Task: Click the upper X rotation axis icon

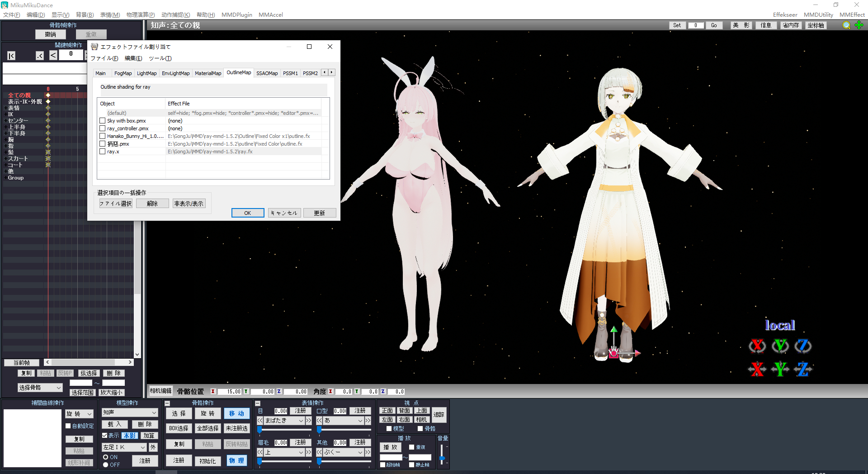Action: coord(757,346)
